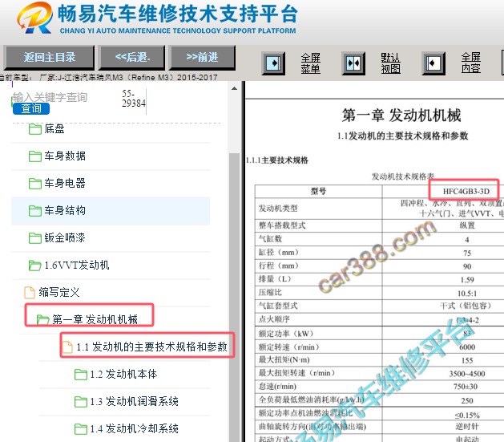Viewport: 504px width, 442px height.
Task: Click the default view icon beside 默认视图
Action: coord(353,63)
